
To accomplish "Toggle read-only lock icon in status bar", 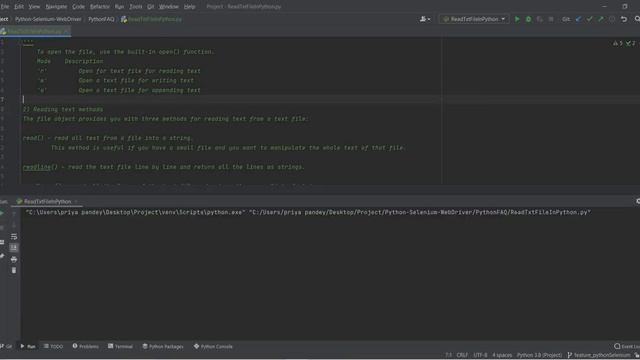I will coord(637,355).
